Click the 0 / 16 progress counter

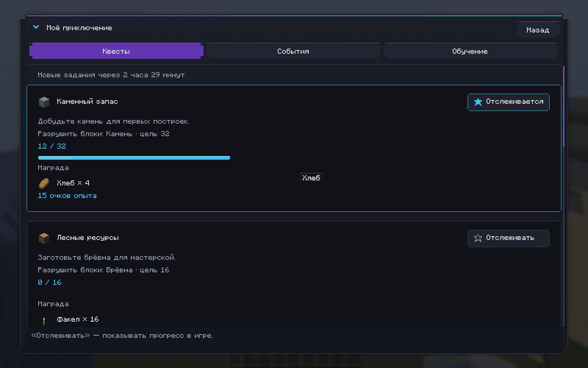coord(50,282)
